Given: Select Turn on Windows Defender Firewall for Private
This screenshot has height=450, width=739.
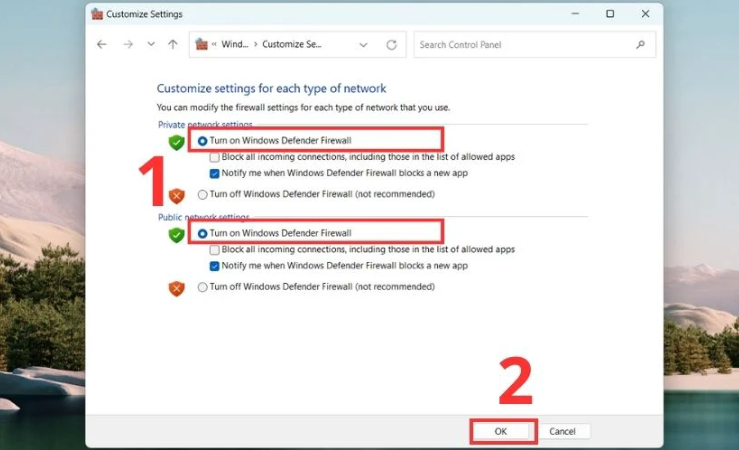Looking at the screenshot, I should 203,141.
